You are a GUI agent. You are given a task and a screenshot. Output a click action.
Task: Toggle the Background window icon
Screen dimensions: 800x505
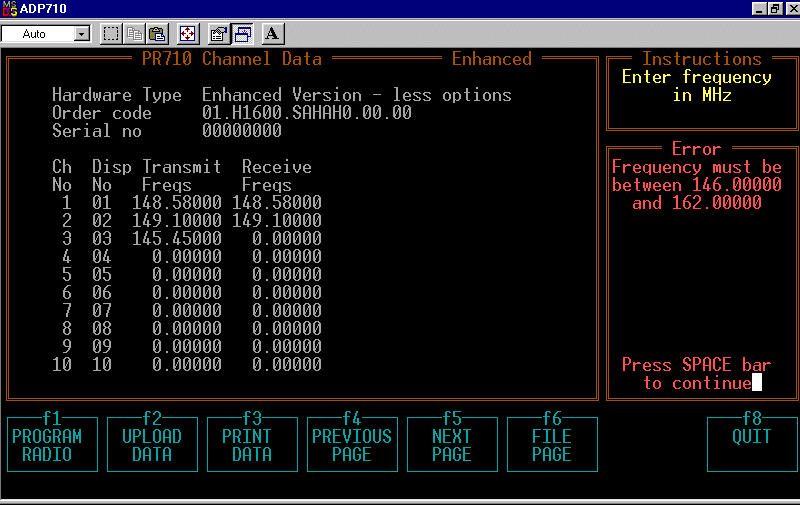click(x=243, y=34)
